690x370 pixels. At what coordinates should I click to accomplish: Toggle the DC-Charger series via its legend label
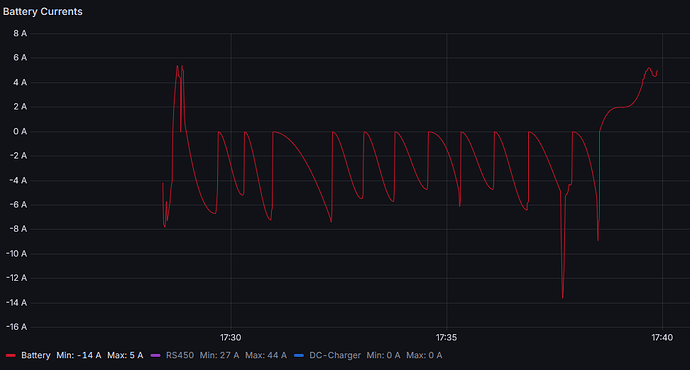[x=335, y=355]
